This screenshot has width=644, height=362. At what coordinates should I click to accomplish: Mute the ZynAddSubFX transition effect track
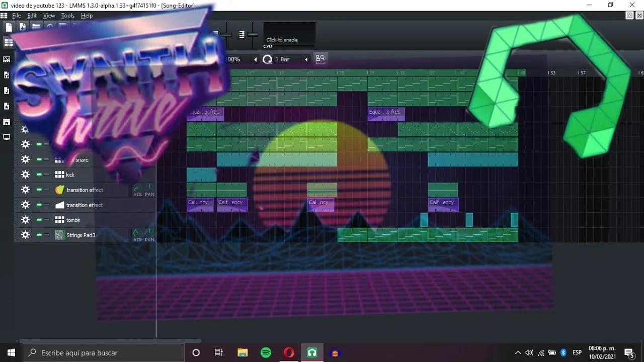click(39, 190)
